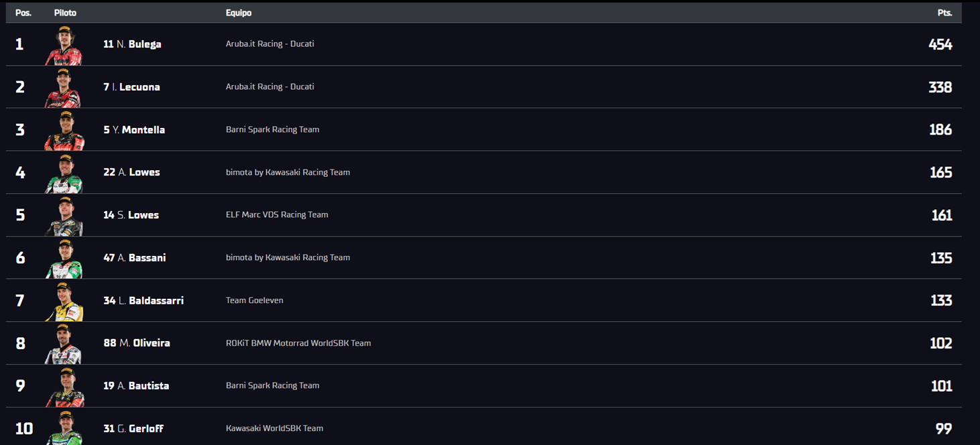Click the Piloto column header
This screenshot has height=445, width=980.
click(x=65, y=13)
